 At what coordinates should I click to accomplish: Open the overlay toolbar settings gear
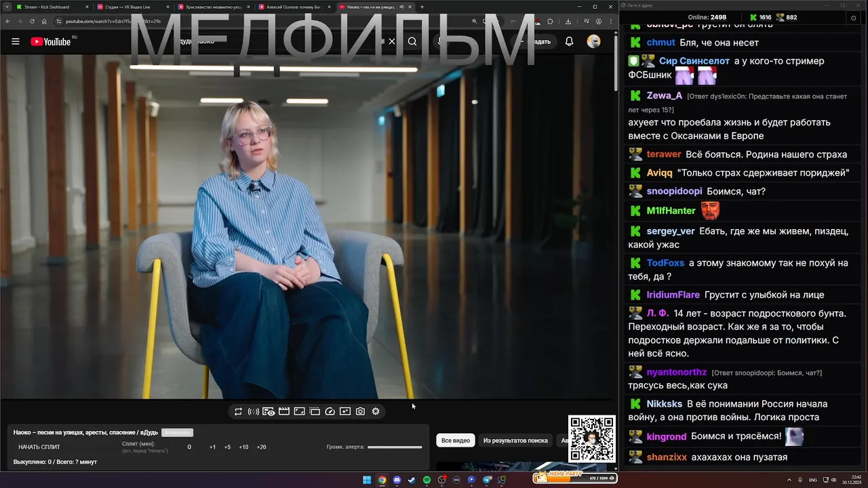point(376,411)
